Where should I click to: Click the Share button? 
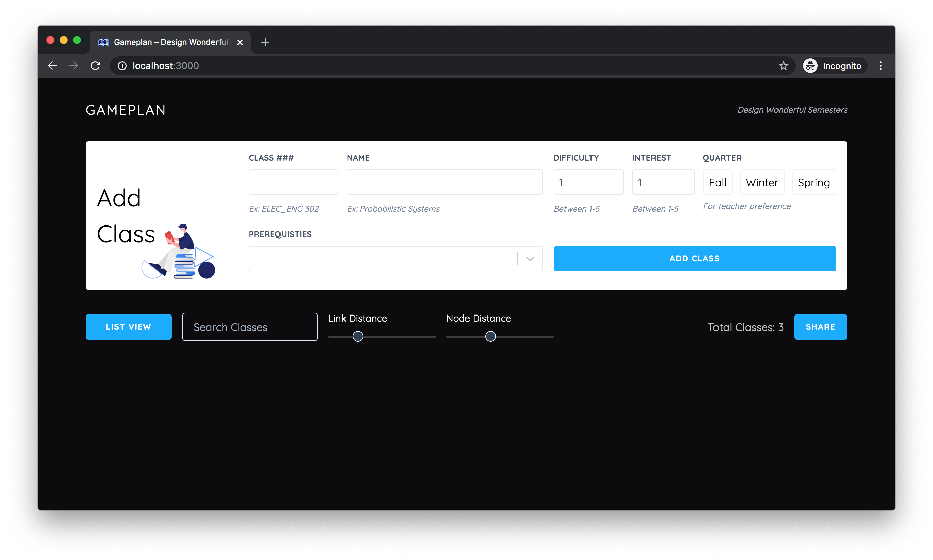click(820, 327)
